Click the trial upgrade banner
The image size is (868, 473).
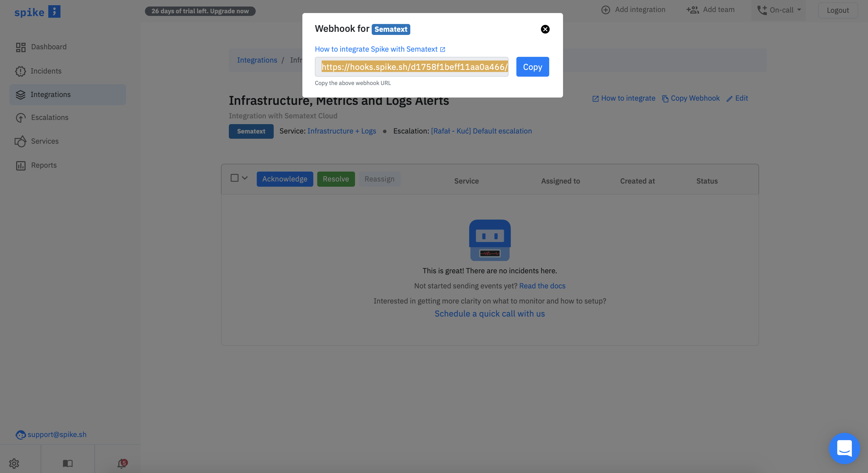coord(200,11)
